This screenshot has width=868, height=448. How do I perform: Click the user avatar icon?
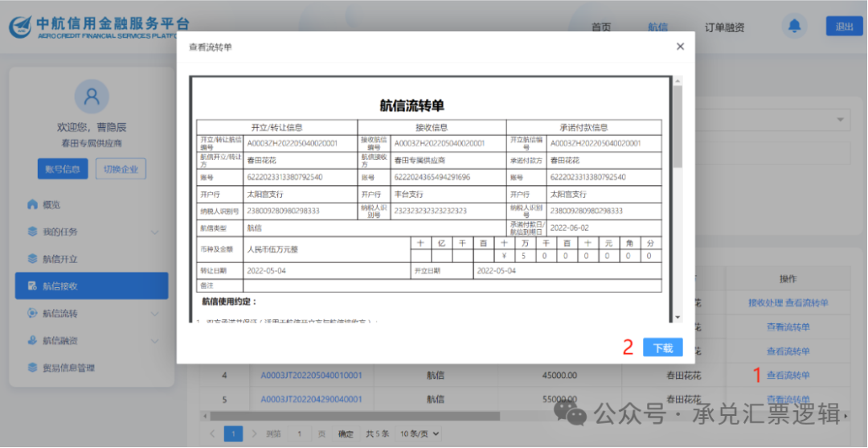click(92, 97)
